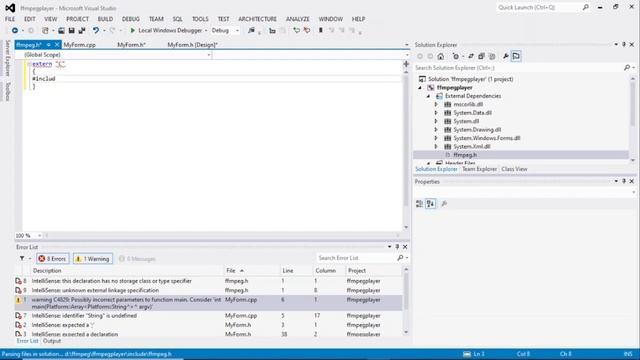This screenshot has width=640, height=360.
Task: Click the Collapse All icon in Solution Explorer
Action: [x=481, y=56]
